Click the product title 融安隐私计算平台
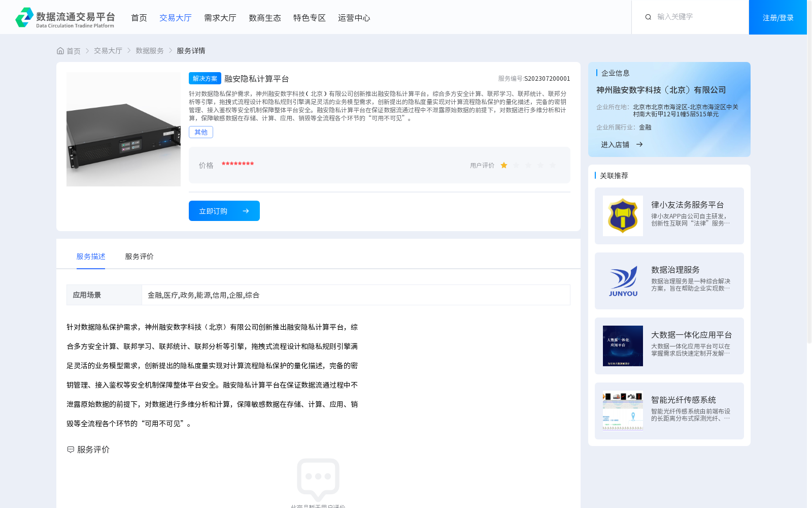The height and width of the screenshot is (508, 812). [257, 79]
